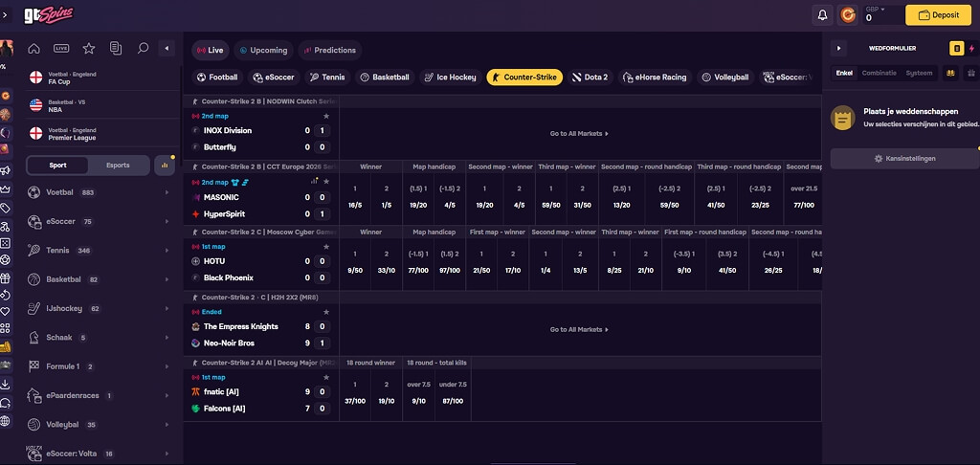Collapse the Wedformulier panel arrow
This screenshot has height=465, width=980.
838,48
